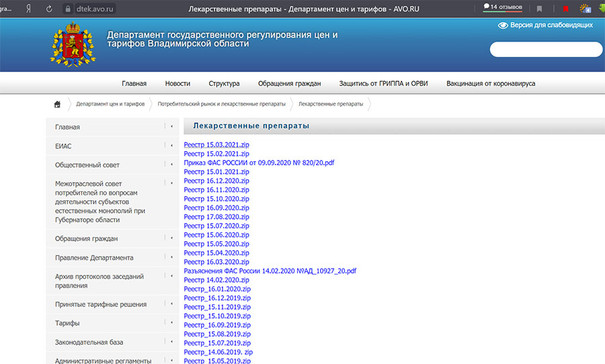Screen dimensions: 605x364
Task: Download Реестр 16.03.2020.zip
Action: coord(216,262)
